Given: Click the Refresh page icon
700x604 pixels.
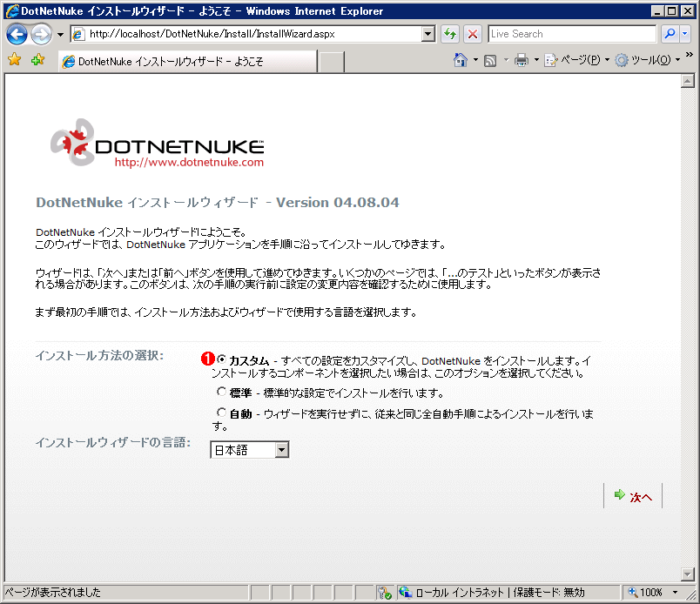Looking at the screenshot, I should point(450,34).
